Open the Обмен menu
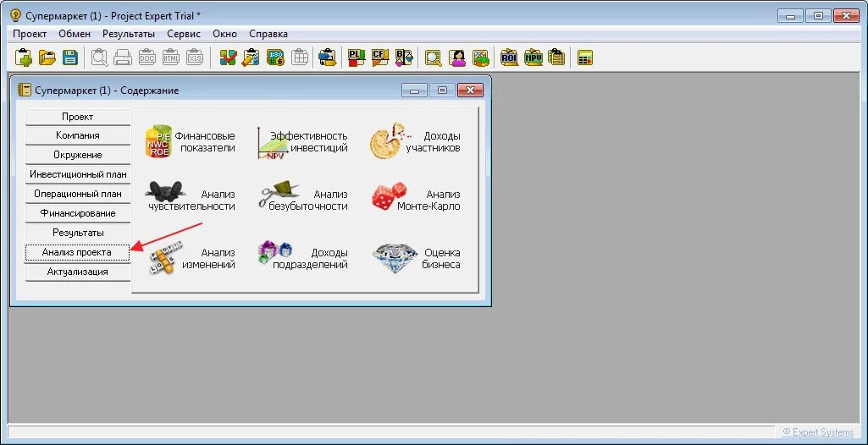The image size is (868, 445). click(75, 34)
